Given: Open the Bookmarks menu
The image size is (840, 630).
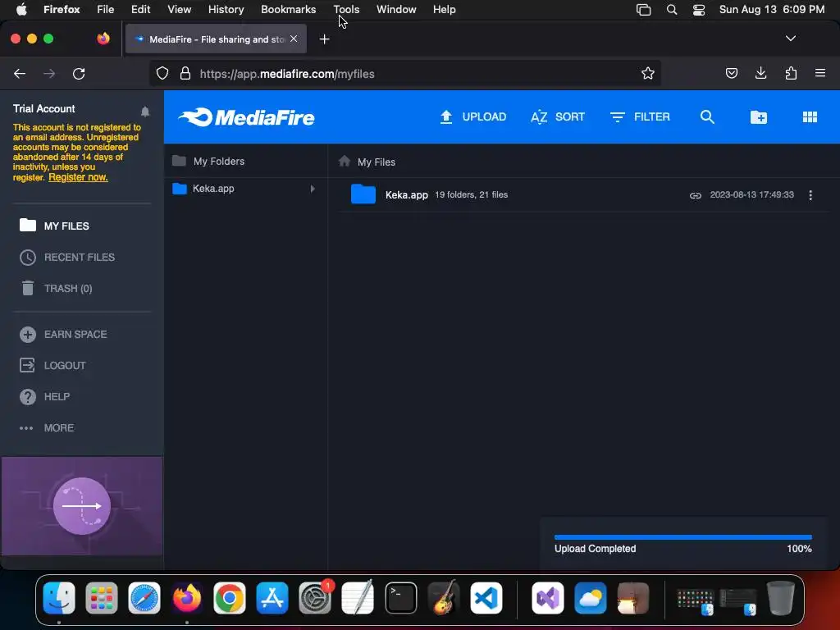Looking at the screenshot, I should pyautogui.click(x=288, y=9).
